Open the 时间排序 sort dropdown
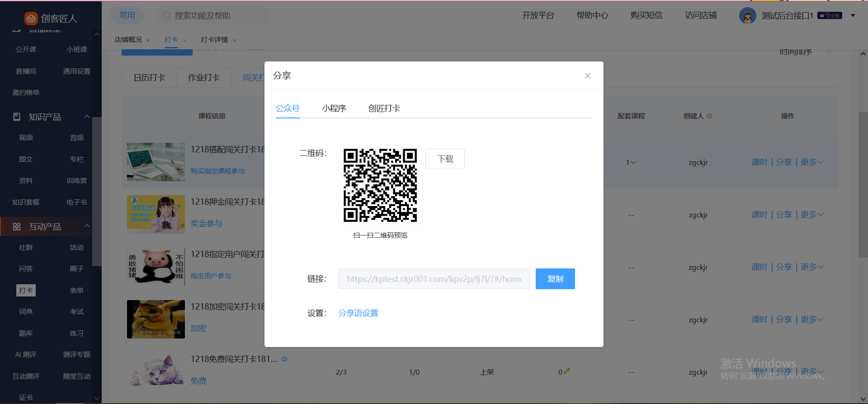The image size is (868, 404). pos(804,52)
